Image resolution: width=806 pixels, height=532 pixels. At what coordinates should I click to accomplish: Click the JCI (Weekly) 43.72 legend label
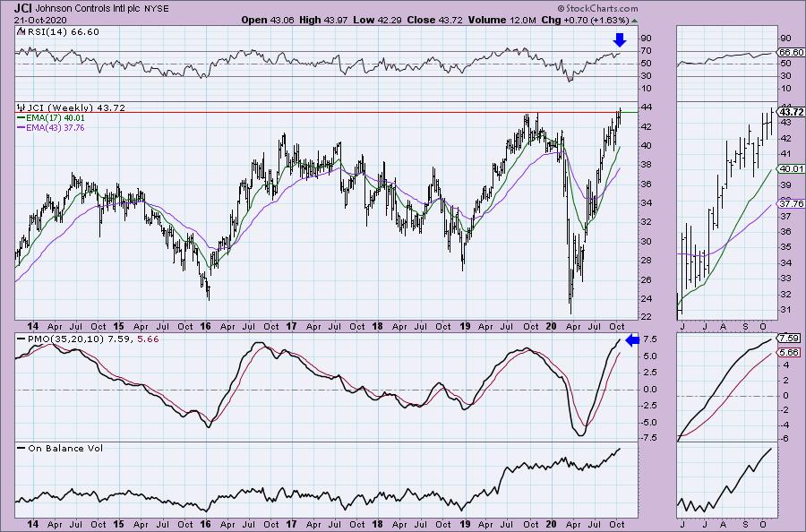click(76, 108)
